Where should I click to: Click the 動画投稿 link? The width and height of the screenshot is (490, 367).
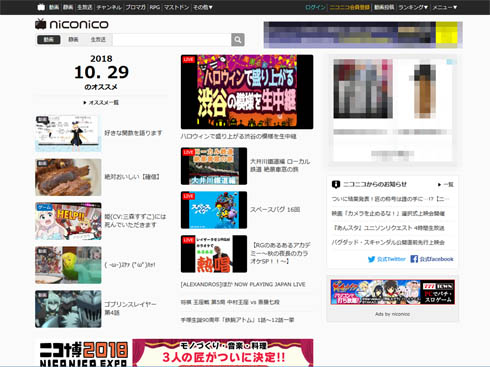pos(384,7)
